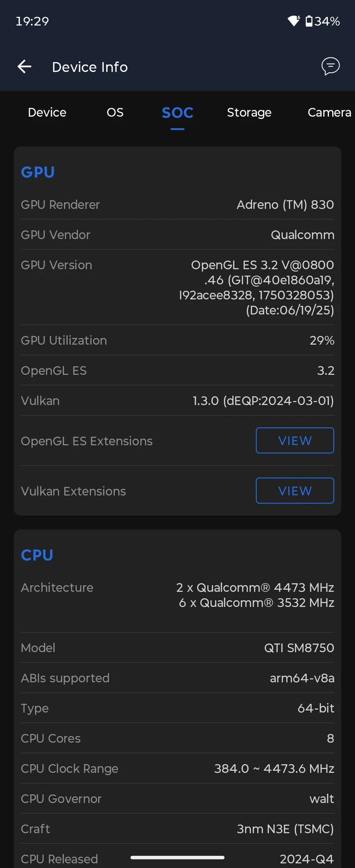The image size is (355, 868).
Task: Select the SOC tab
Action: (177, 113)
